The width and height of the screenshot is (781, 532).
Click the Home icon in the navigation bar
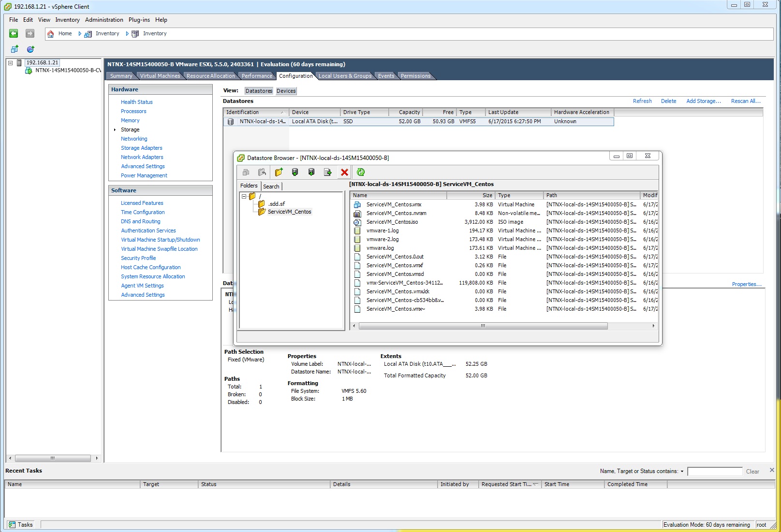51,34
